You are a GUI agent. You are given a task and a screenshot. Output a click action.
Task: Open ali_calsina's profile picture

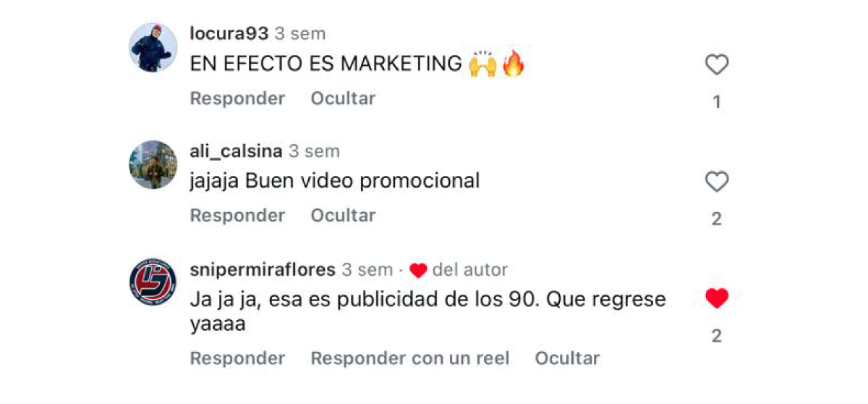point(153,165)
